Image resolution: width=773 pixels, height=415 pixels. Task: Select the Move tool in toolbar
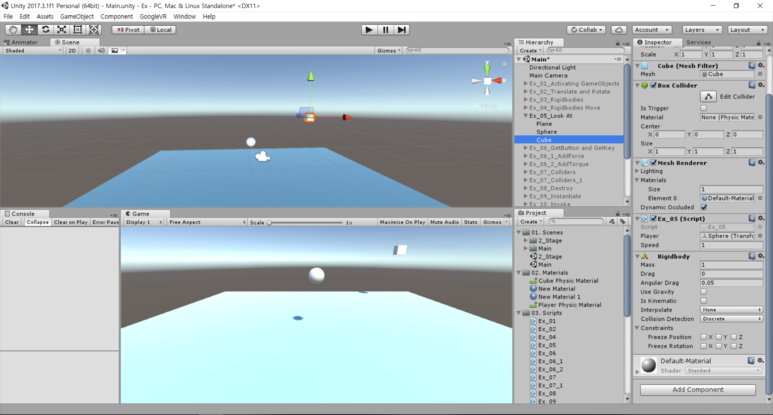[x=30, y=30]
